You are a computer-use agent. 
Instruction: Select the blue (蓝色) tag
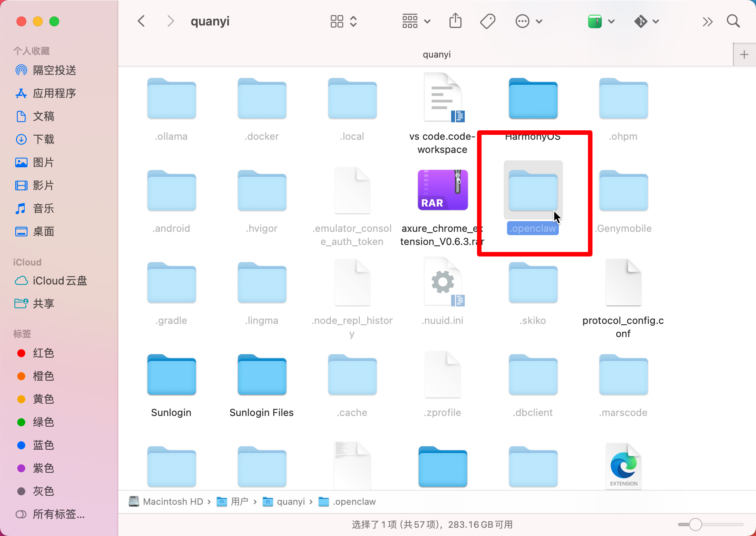(43, 445)
